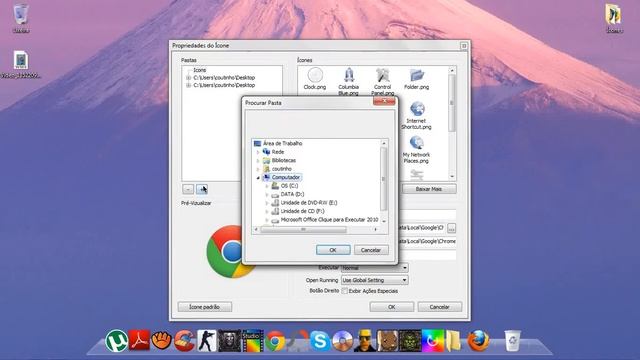Click OK in Propriedades do Ícone

coord(391,307)
